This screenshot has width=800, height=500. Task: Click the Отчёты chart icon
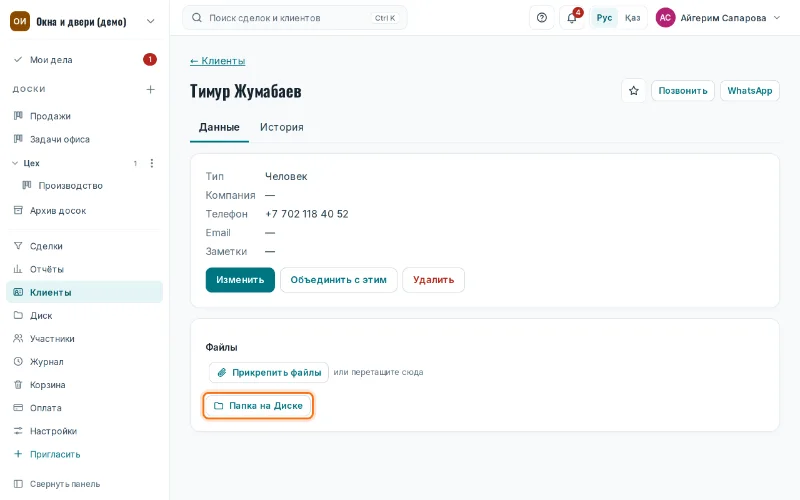[x=18, y=269]
